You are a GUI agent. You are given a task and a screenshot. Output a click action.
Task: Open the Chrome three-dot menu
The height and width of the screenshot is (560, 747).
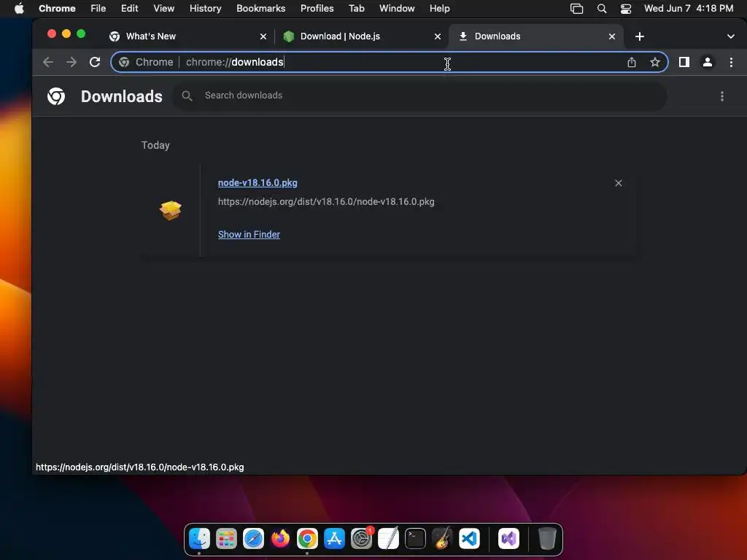pos(731,62)
